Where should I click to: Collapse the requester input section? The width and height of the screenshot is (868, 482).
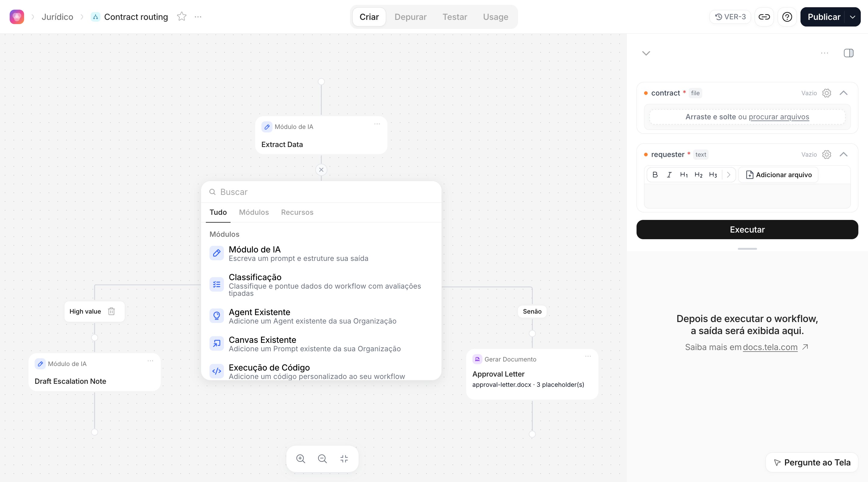pos(843,154)
